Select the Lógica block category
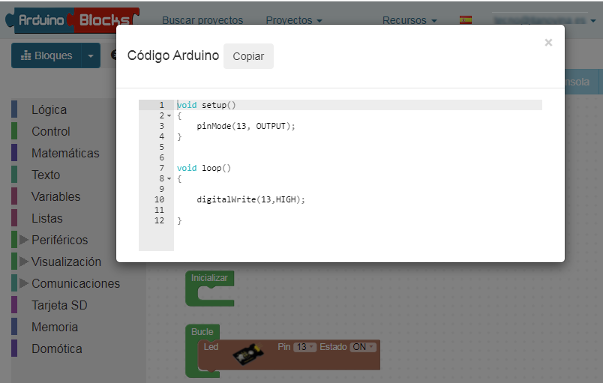Viewport: 603px width, 383px height. 49,110
